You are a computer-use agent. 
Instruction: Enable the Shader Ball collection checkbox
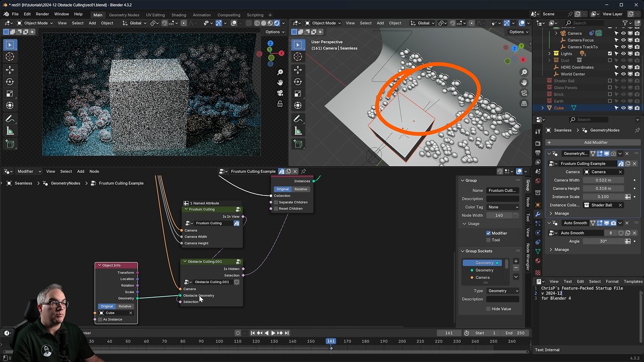click(610, 81)
